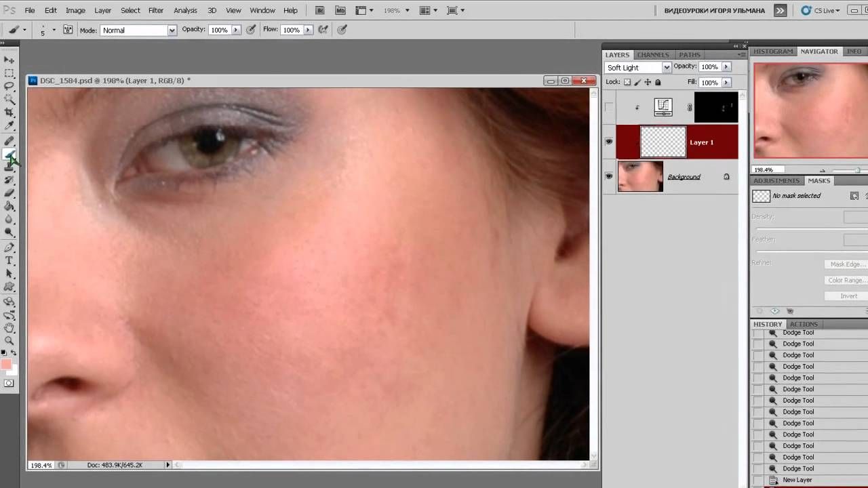This screenshot has width=868, height=488.
Task: Switch to the Channels tab
Action: point(653,54)
